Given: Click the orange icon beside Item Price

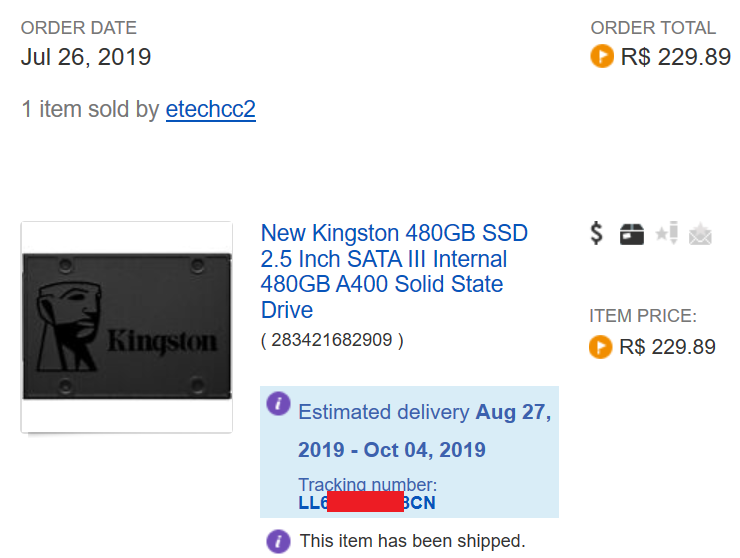Looking at the screenshot, I should (601, 347).
